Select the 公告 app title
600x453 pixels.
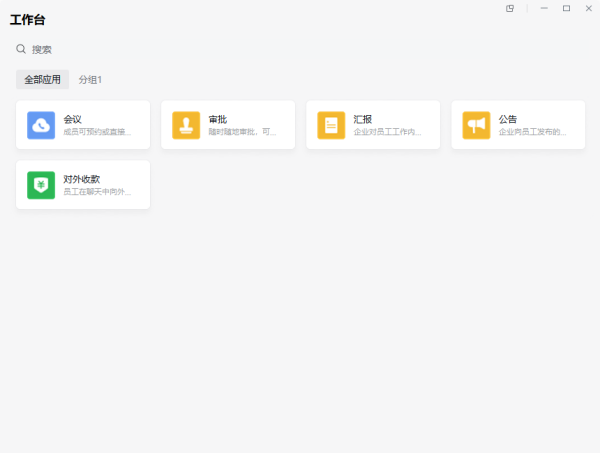[x=508, y=119]
